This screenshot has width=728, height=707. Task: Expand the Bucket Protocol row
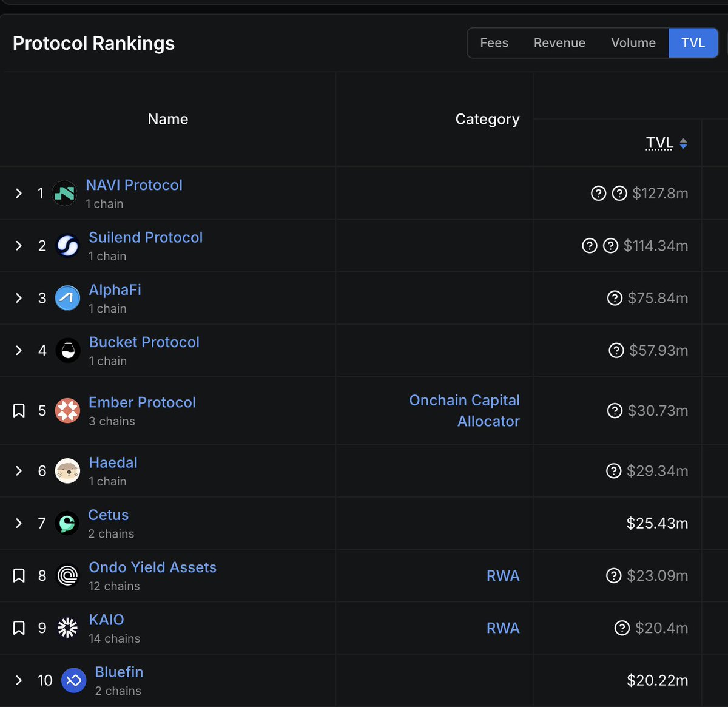[19, 350]
